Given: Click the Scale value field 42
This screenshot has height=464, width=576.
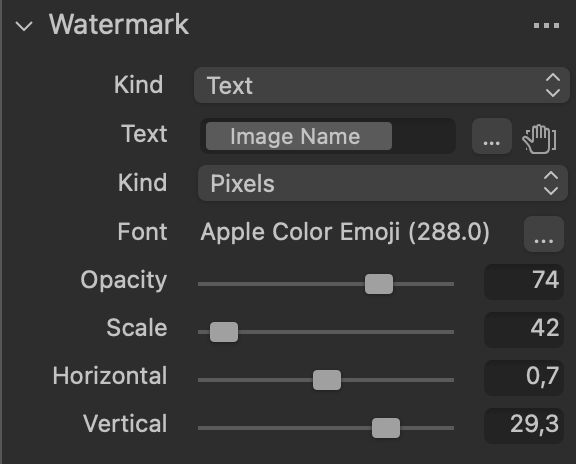Looking at the screenshot, I should coord(523,330).
